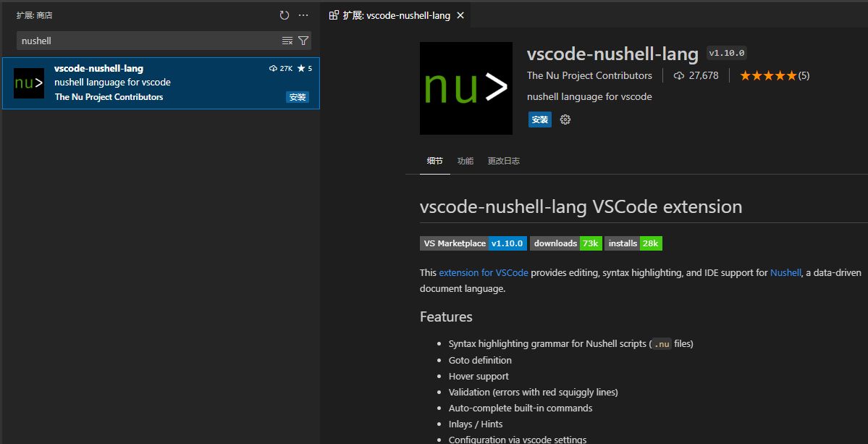
Task: Open The Nu Project Contributors publisher link
Action: 589,76
